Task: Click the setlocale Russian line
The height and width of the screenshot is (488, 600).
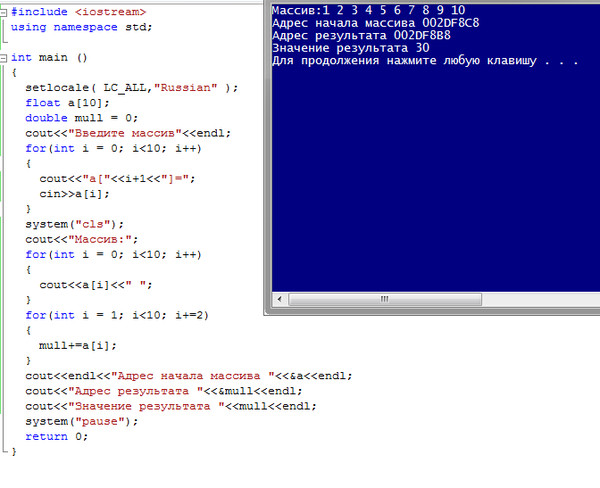Action: click(x=132, y=88)
